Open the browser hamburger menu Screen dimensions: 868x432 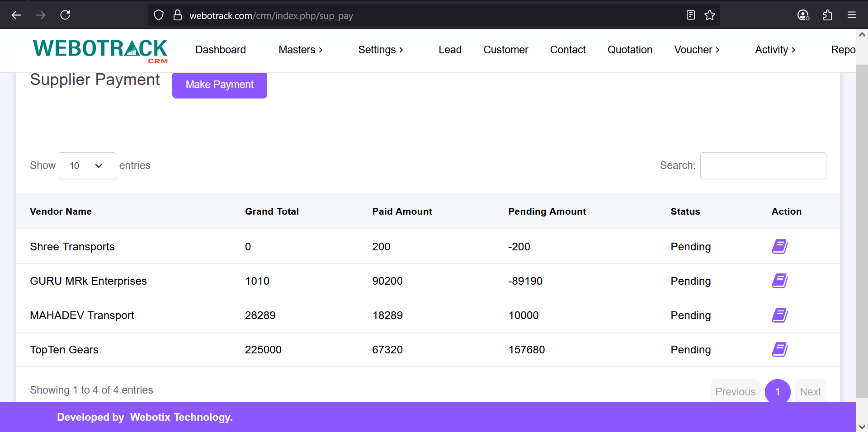click(x=852, y=15)
